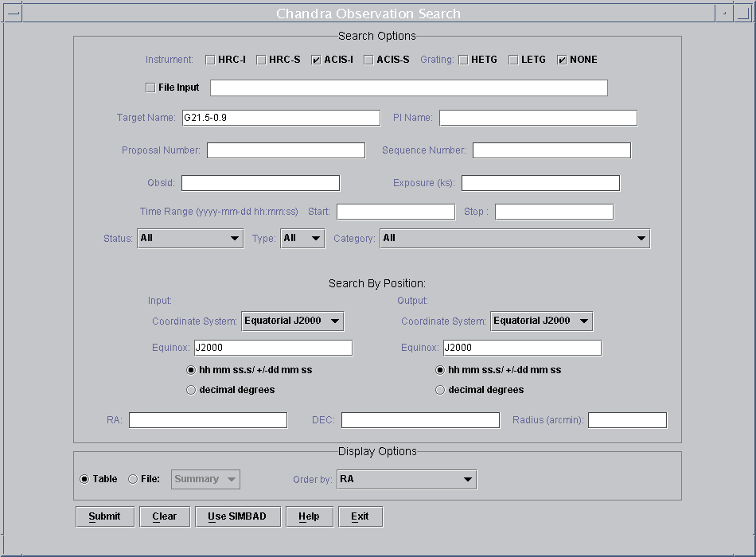Click the Exposure (ks) field
Screen dimensions: 756x557
(x=540, y=183)
